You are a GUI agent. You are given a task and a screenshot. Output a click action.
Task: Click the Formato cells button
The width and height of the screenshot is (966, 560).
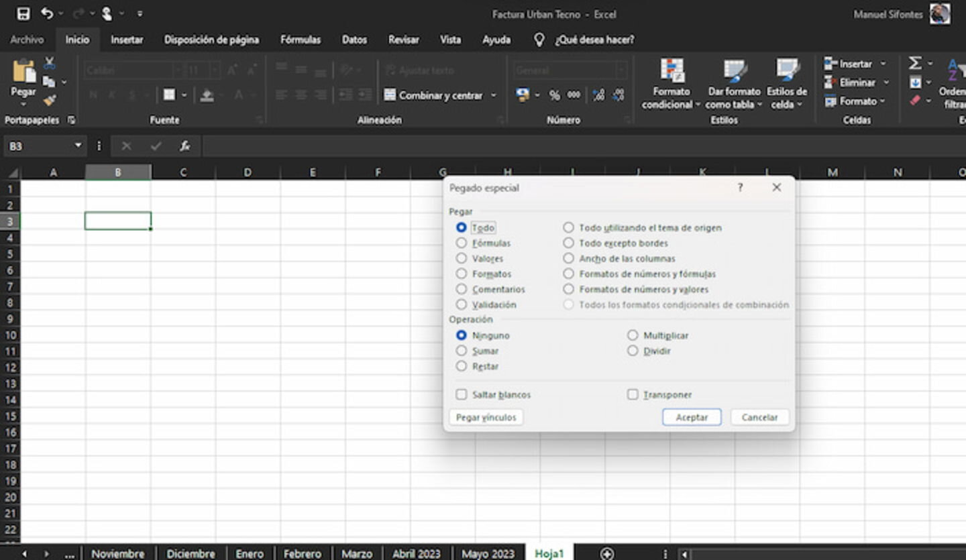(850, 101)
